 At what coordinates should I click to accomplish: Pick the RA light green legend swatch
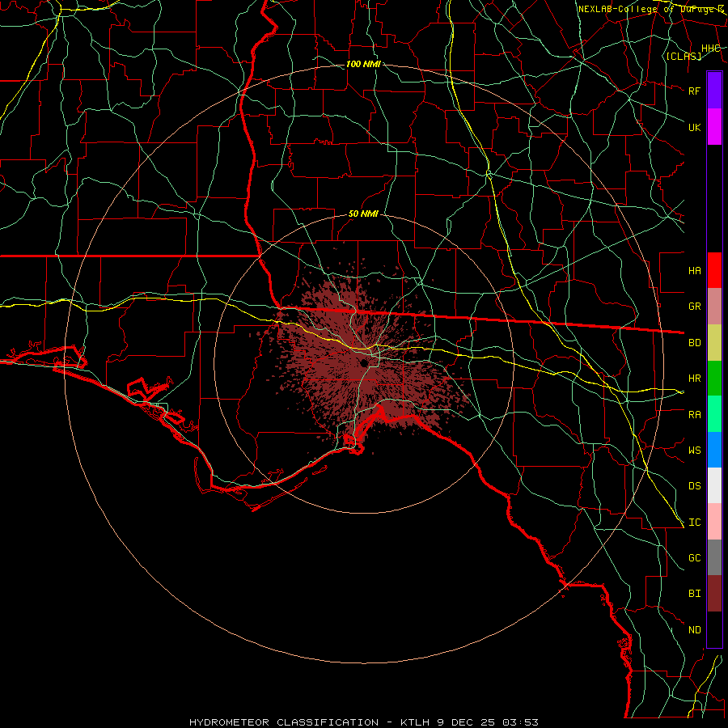point(714,414)
